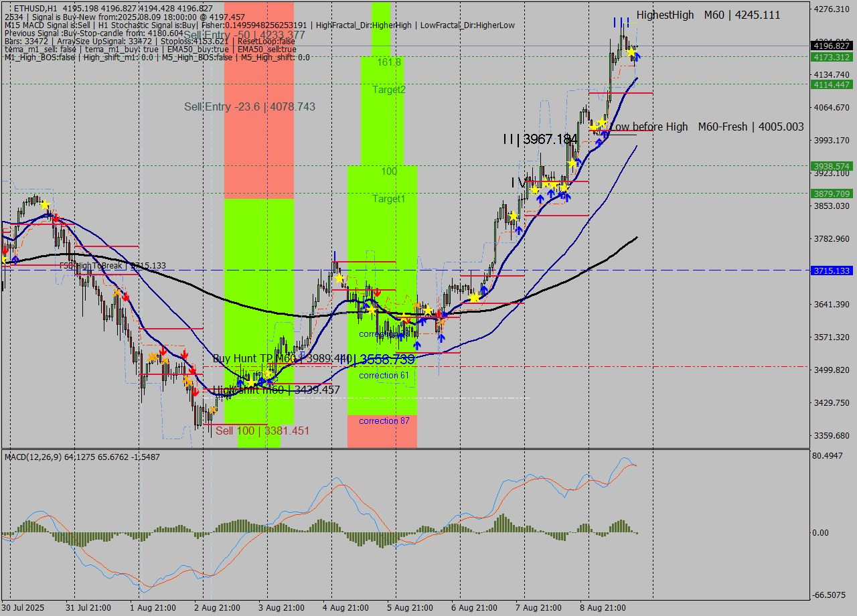Click the yellow star marker beside correction 61 text

[x=404, y=317]
